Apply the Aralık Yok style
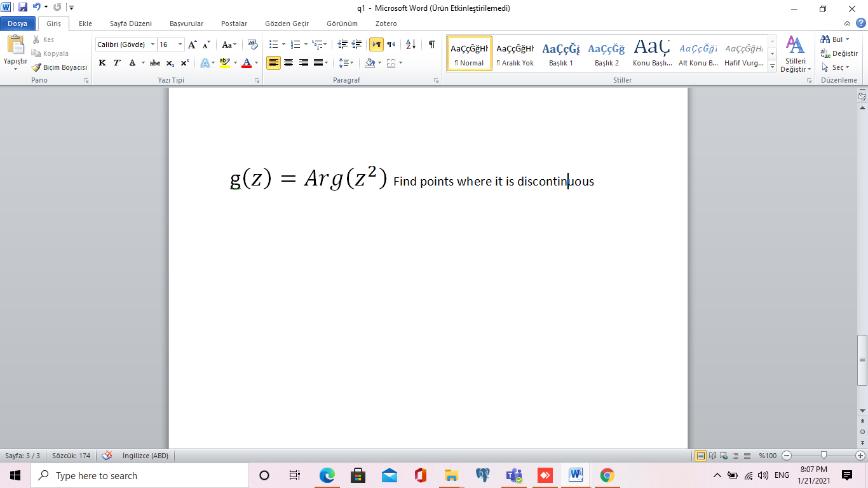868x488 pixels. click(515, 53)
